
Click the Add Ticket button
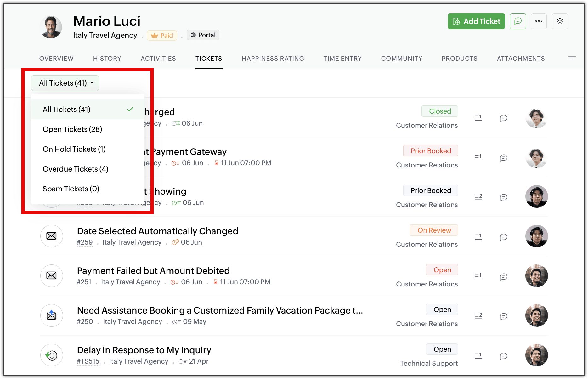476,21
